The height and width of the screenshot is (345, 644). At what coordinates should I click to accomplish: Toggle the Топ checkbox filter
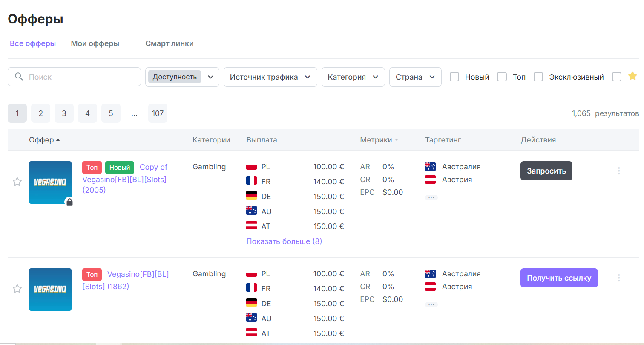coord(502,77)
